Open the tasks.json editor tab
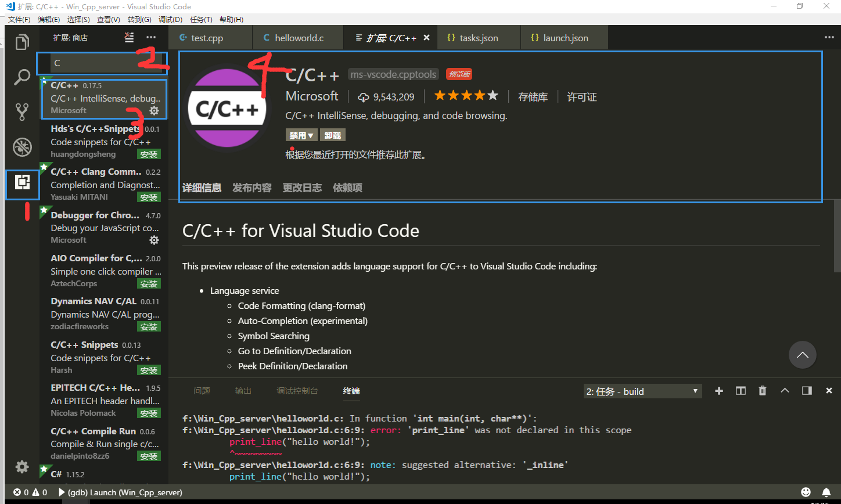Screen dimensions: 841x504 pos(479,38)
